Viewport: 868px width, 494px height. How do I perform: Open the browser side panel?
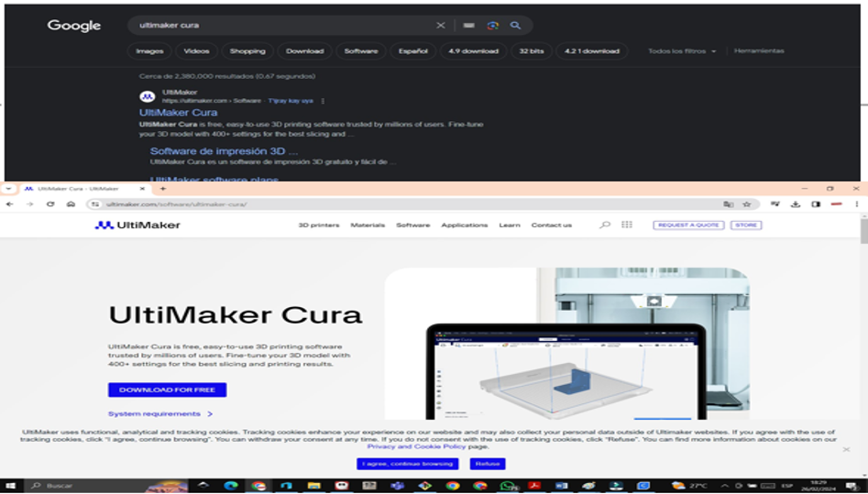[x=816, y=204]
